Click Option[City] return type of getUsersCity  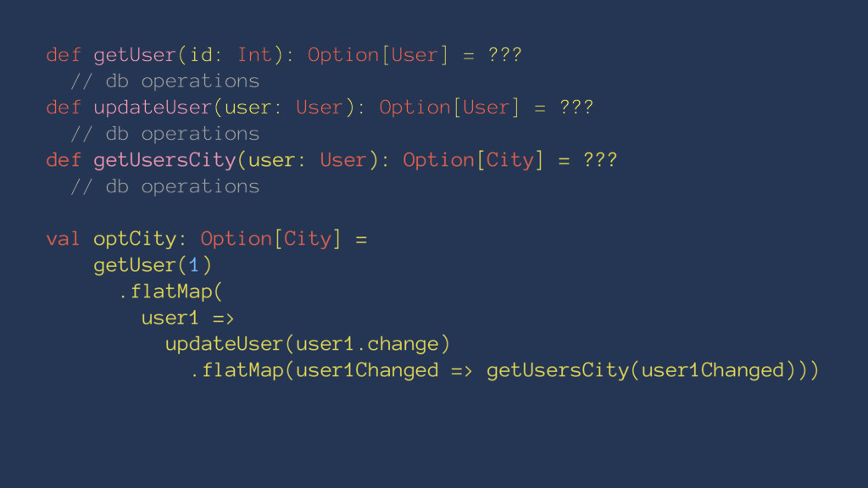[x=473, y=160]
